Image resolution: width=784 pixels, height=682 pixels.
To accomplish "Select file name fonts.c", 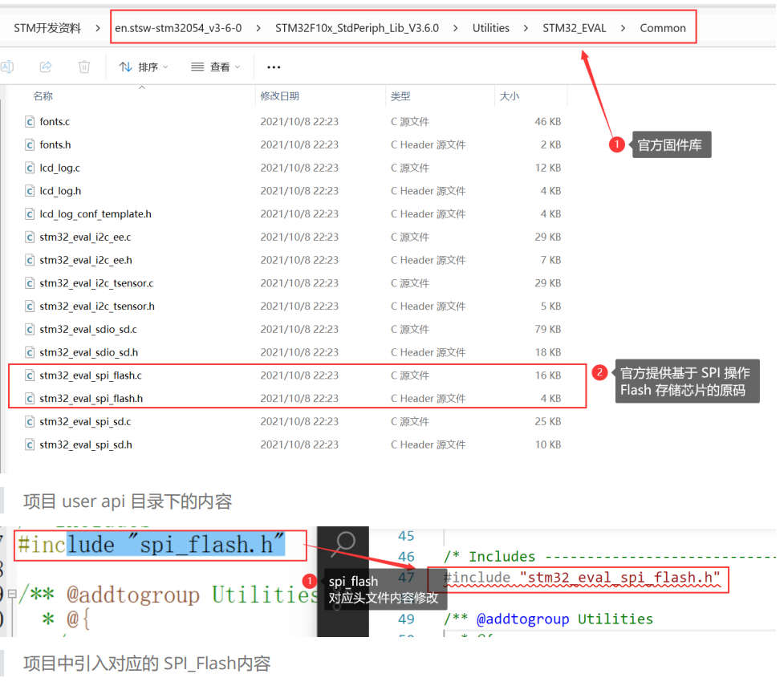I will point(55,121).
